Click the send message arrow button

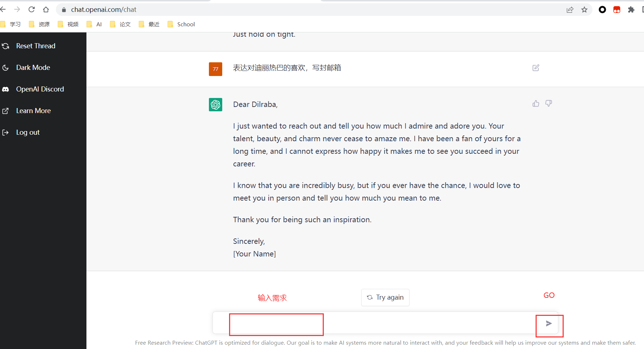pyautogui.click(x=549, y=323)
